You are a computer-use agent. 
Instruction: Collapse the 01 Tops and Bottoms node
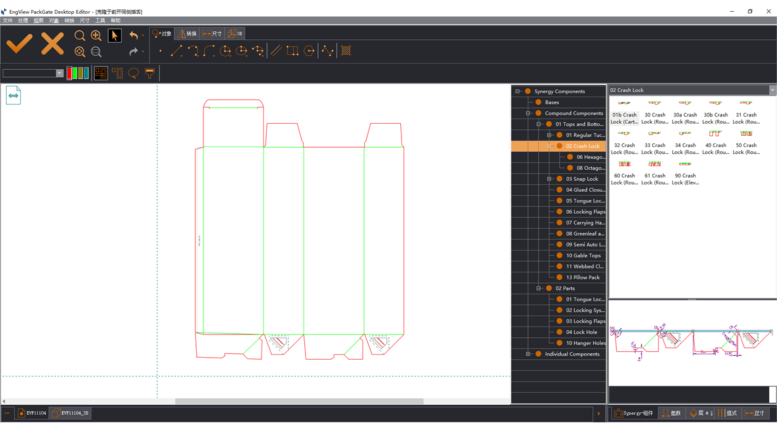tap(539, 124)
